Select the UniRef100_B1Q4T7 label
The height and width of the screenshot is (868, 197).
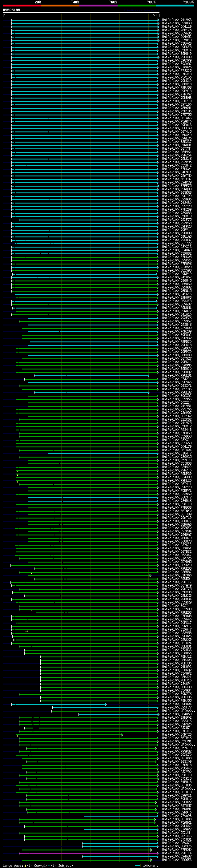(176, 454)
